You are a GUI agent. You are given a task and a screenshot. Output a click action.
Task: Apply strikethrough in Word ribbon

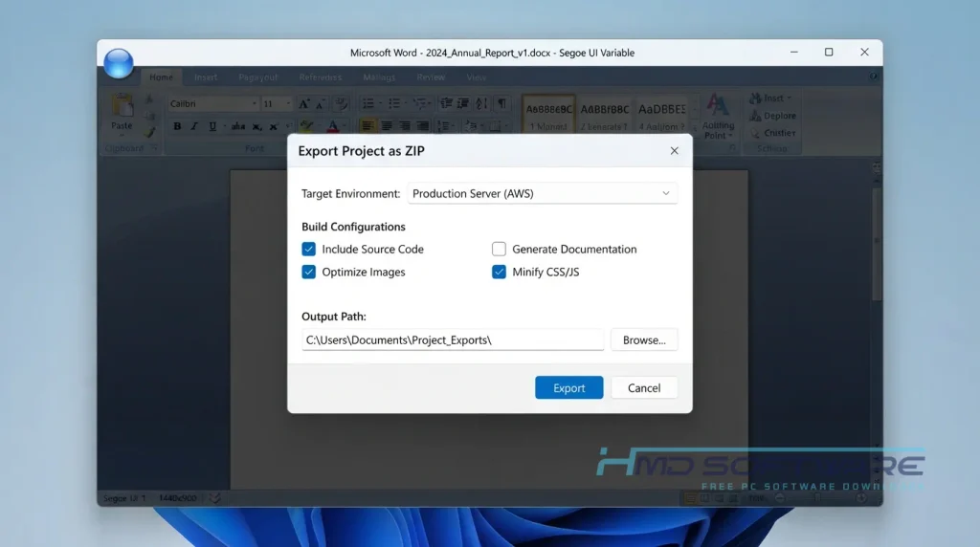pos(238,126)
